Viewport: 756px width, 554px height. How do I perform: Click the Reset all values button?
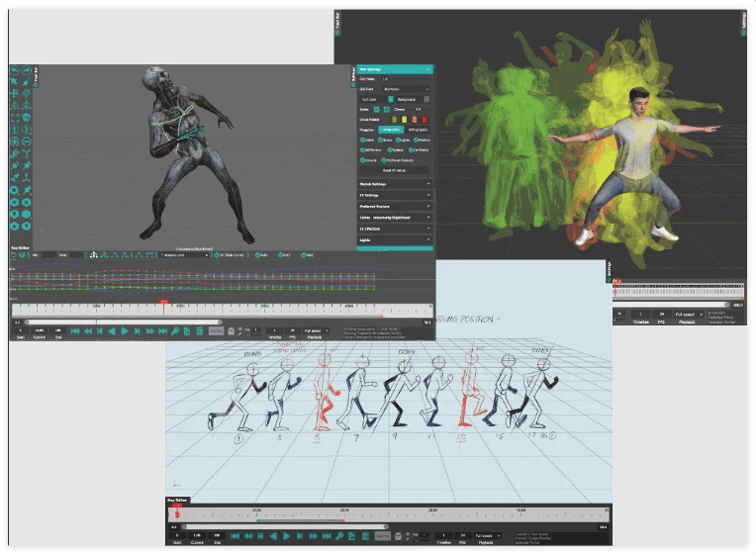(394, 170)
